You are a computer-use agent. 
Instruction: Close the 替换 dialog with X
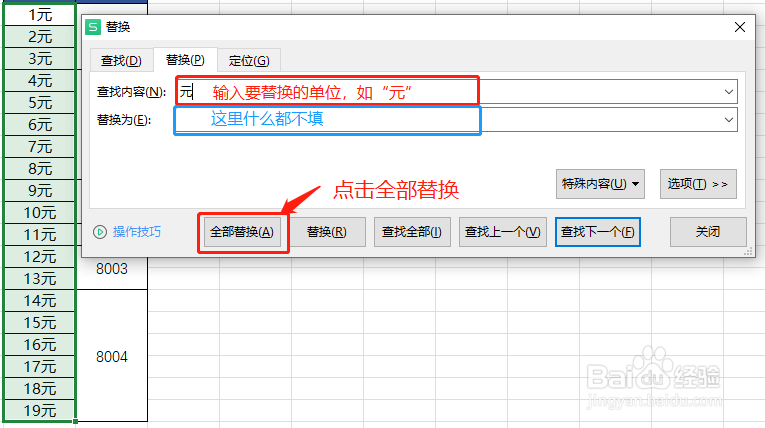point(740,27)
